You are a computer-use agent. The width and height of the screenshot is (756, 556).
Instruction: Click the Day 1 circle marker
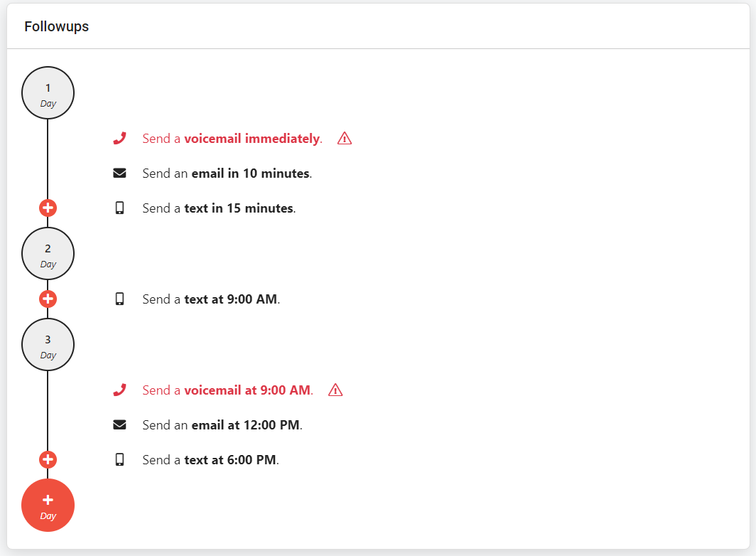pos(48,93)
